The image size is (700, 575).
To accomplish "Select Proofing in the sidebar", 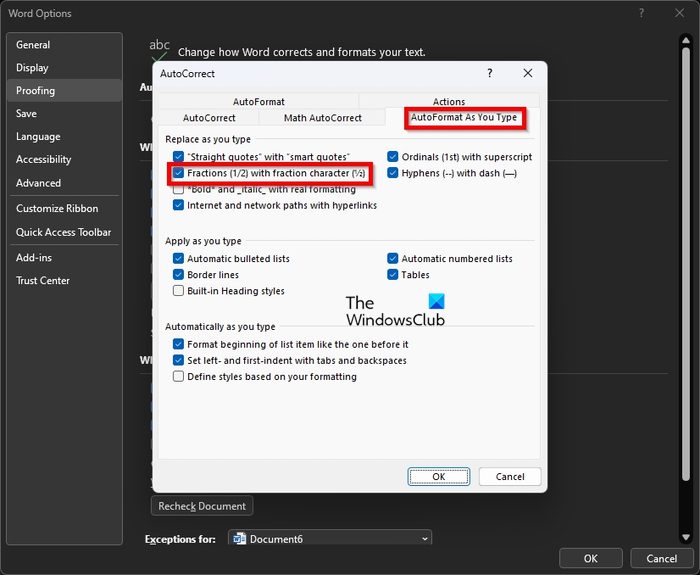I will coord(64,91).
